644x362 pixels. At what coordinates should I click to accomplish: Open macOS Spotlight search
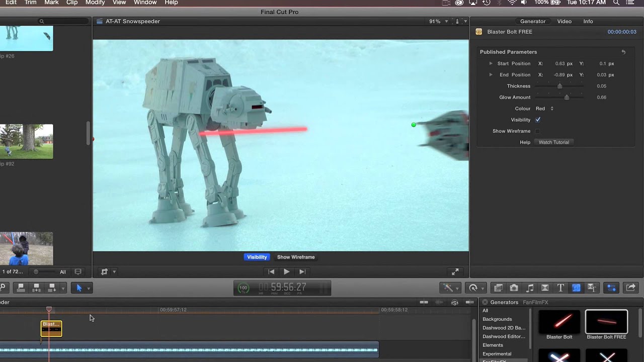616,3
